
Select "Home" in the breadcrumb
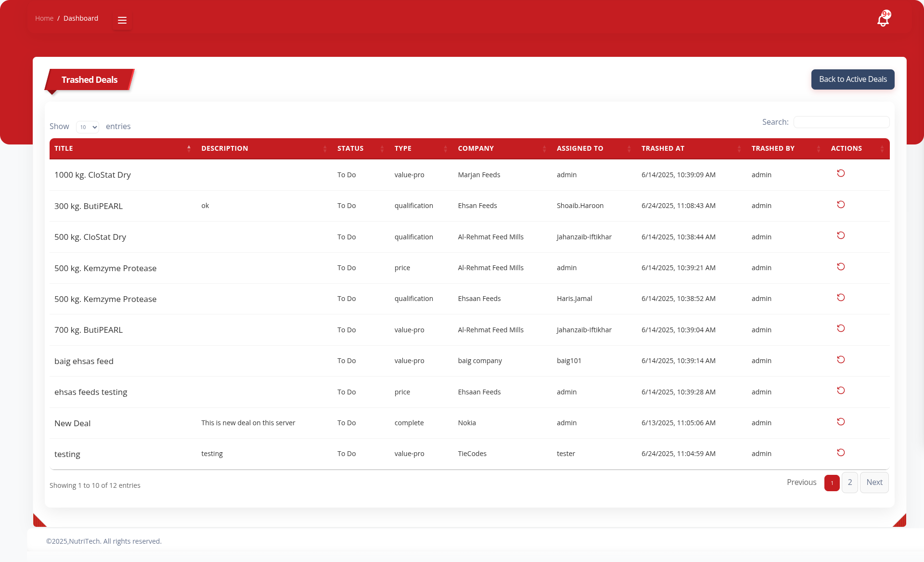[44, 18]
